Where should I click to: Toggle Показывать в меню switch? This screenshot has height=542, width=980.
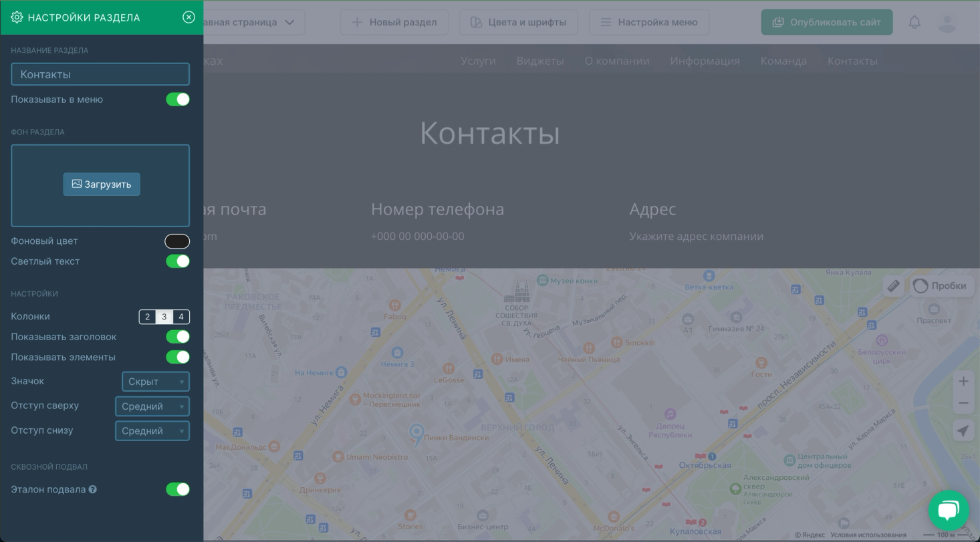(178, 100)
